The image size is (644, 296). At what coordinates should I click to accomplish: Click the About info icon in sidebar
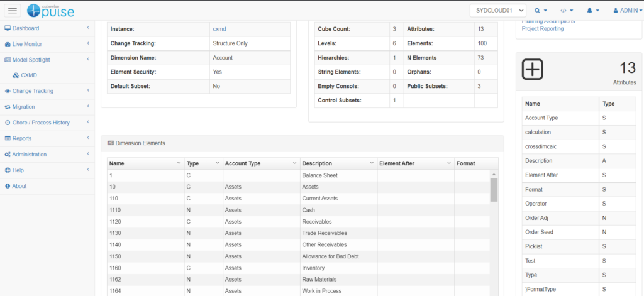coord(8,186)
